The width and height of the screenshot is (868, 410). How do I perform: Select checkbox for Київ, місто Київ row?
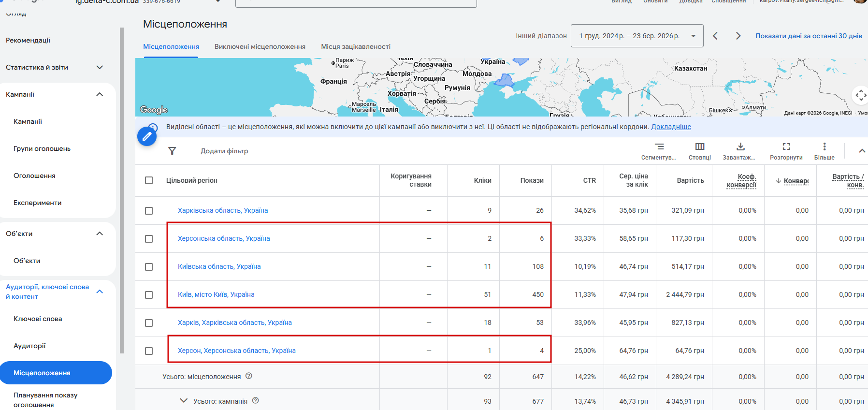pyautogui.click(x=149, y=295)
